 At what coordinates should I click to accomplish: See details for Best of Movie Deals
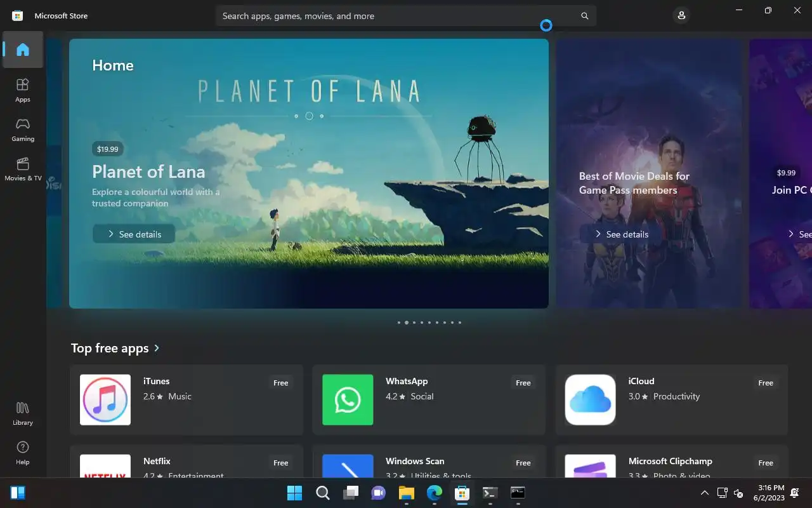621,234
